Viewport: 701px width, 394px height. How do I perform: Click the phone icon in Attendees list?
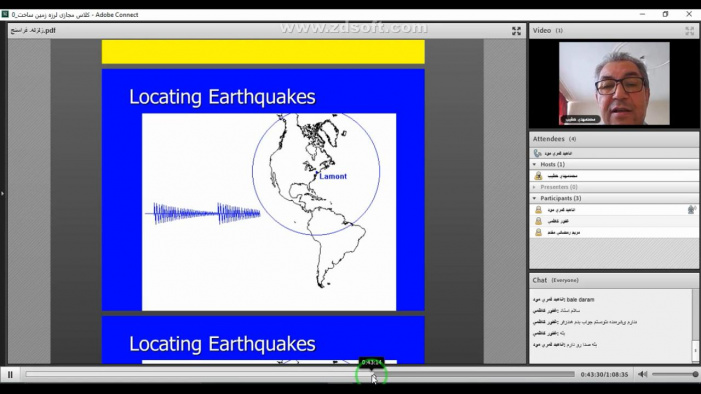click(537, 153)
